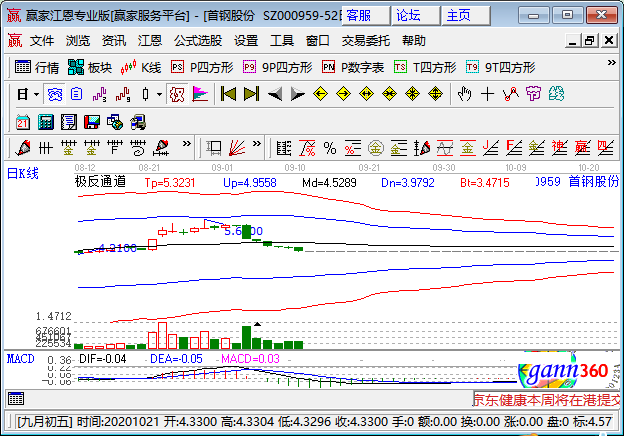
Task: Open the 帮助 menu
Action: pos(414,41)
